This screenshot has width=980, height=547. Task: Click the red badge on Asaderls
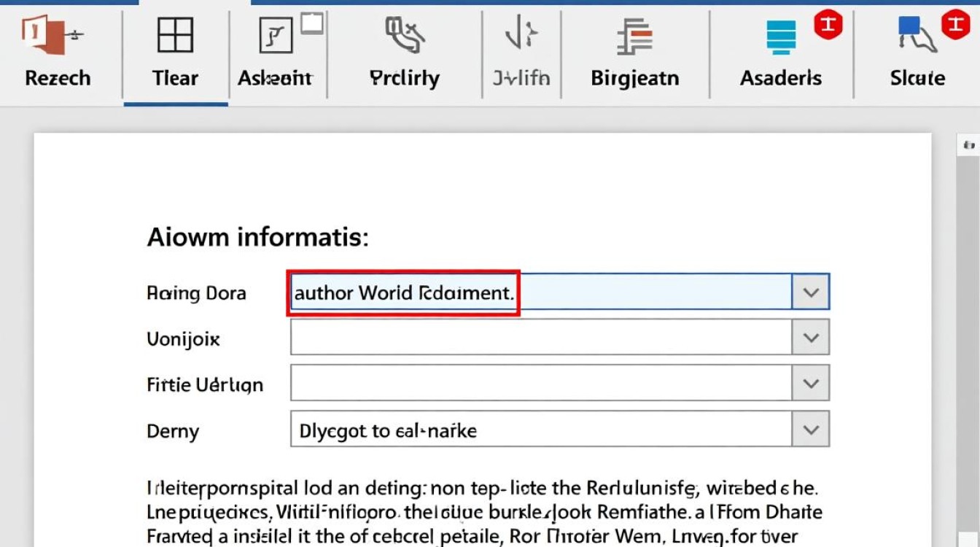point(828,26)
